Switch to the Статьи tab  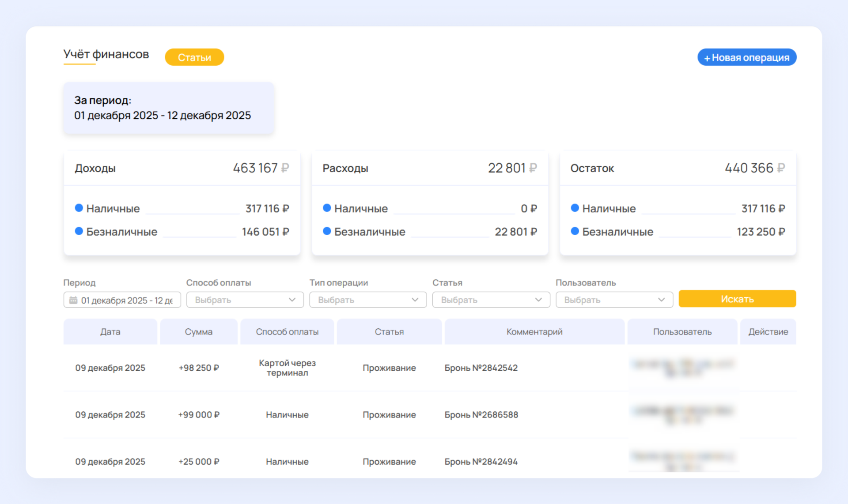pos(194,57)
